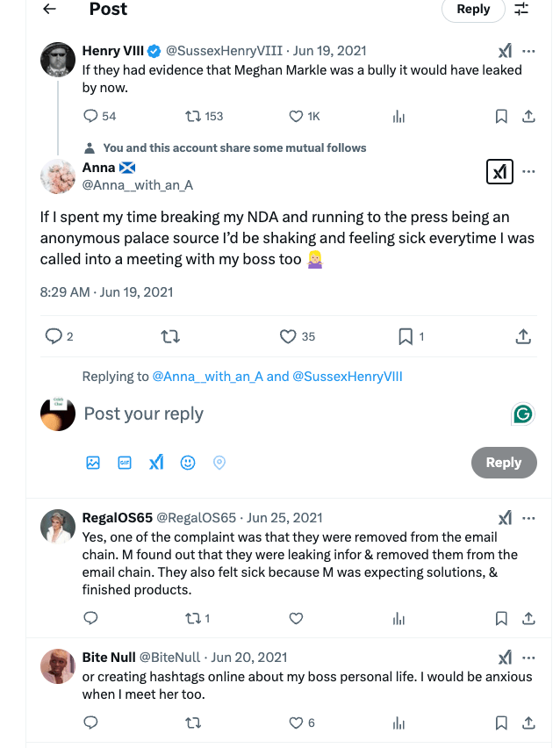Bookmark Henry VIII's post
The width and height of the screenshot is (560, 748).
click(501, 115)
